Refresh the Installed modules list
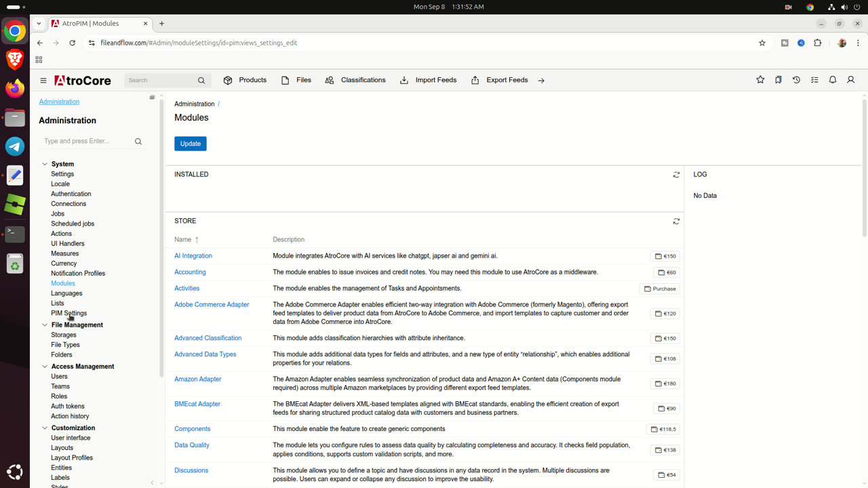 676,175
